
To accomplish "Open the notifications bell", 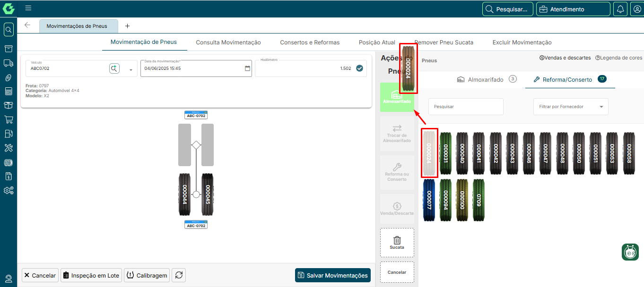I will [620, 9].
